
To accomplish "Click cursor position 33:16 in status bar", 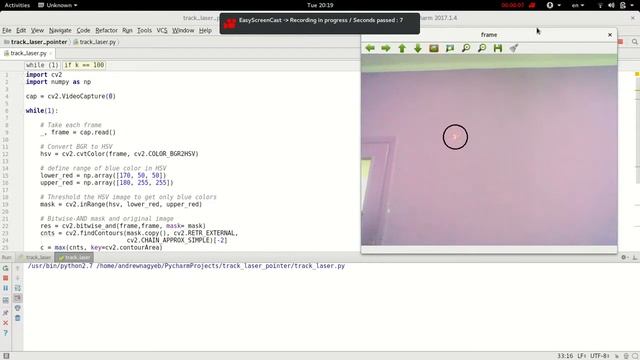I will [x=565, y=356].
